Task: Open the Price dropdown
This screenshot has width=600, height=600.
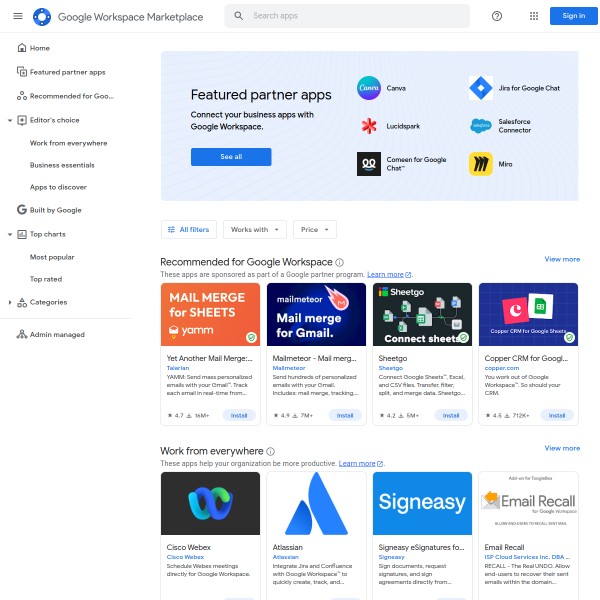Action: [315, 230]
